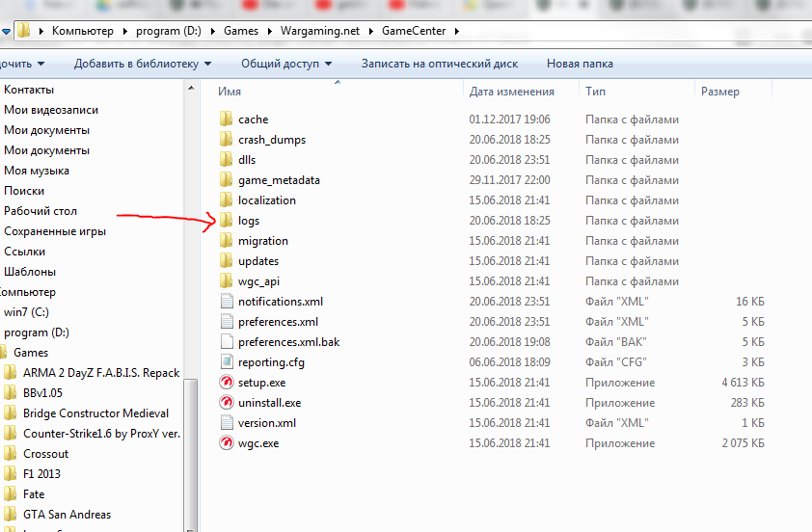Click the reporting.cfg file icon
This screenshot has height=532, width=812.
(226, 362)
